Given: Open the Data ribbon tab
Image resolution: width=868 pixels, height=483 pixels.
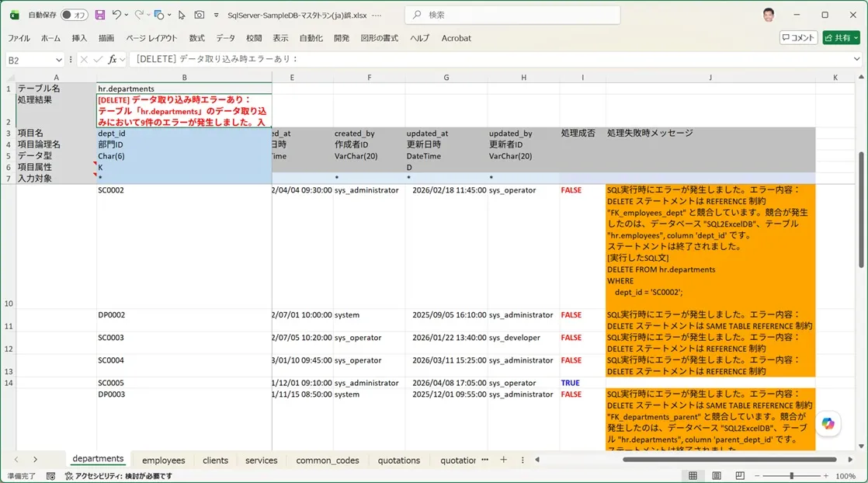Looking at the screenshot, I should [x=225, y=38].
